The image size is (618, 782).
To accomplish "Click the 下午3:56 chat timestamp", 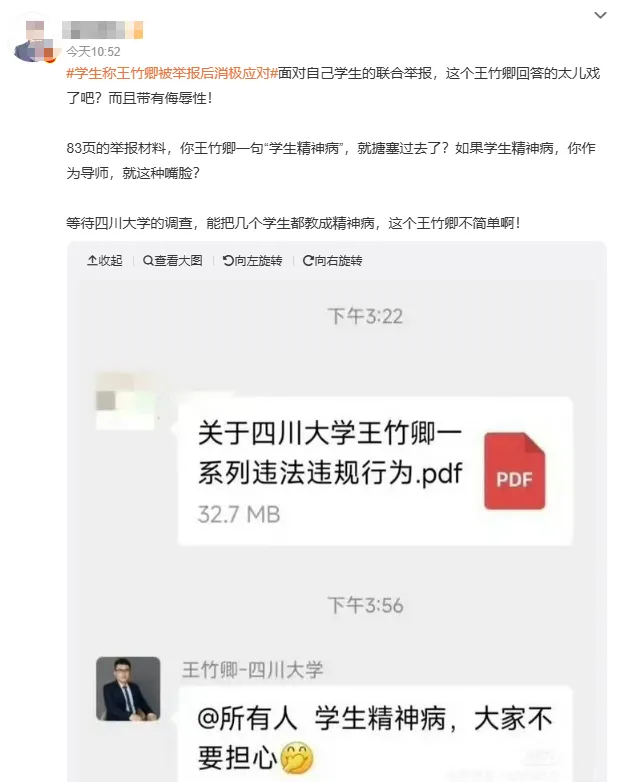I will 365,605.
